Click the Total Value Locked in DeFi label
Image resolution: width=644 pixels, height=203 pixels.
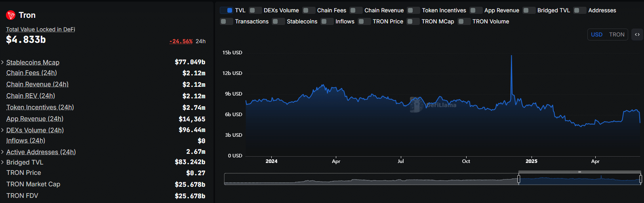click(40, 29)
